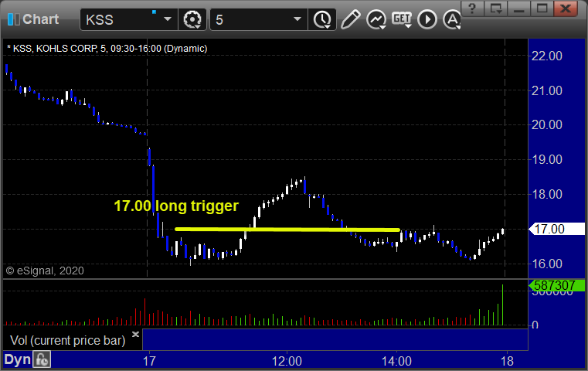Open the time template clock icon
Viewport: 588px width, 371px height.
(x=322, y=19)
